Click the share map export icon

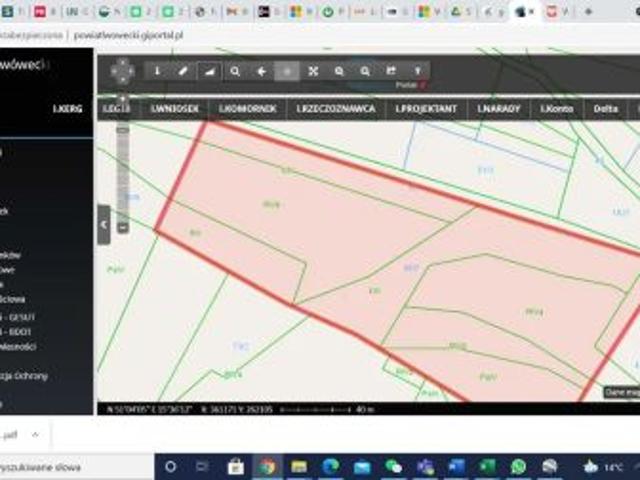[391, 71]
